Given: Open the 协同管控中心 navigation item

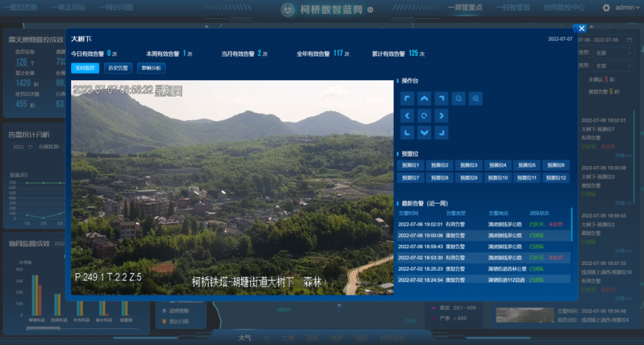Looking at the screenshot, I should click(x=564, y=8).
